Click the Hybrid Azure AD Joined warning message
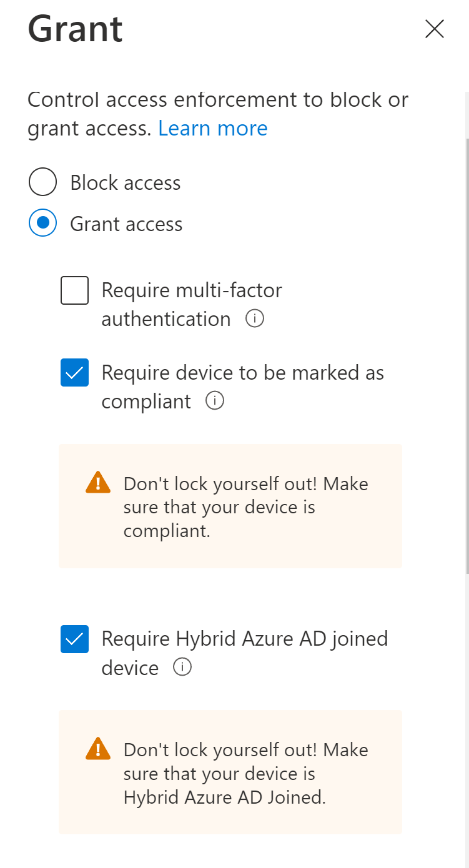This screenshot has width=469, height=868. coord(246,773)
